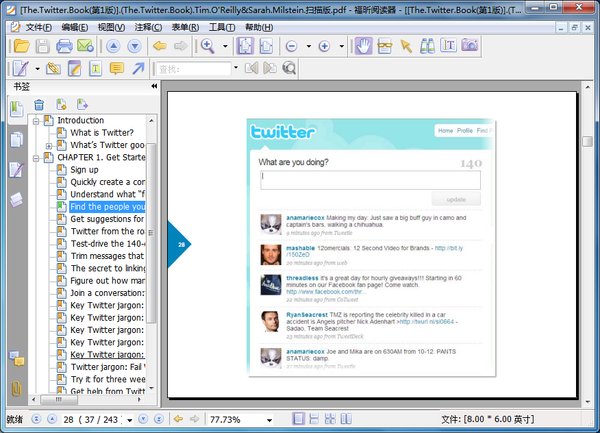This screenshot has width=600, height=433.
Task: Save the document with the floppy disk icon
Action: pyautogui.click(x=42, y=46)
